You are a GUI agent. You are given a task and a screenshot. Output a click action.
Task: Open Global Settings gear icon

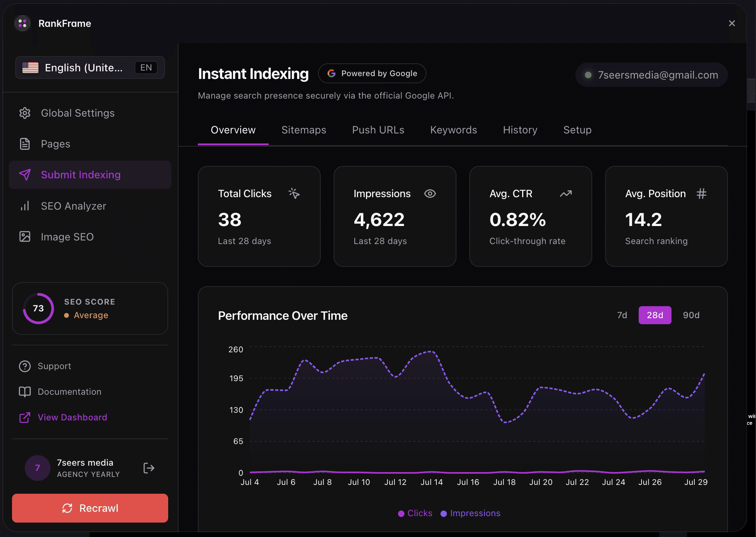pos(25,113)
